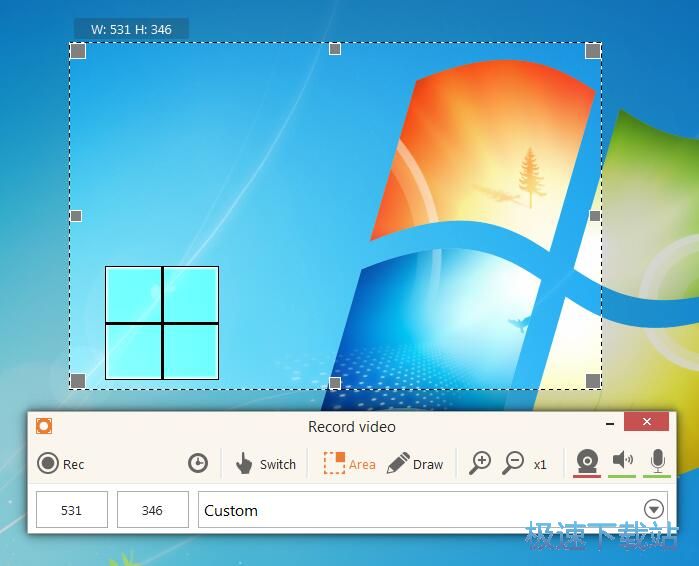Screen dimensions: 699x566
Task: Toggle the webcam recording
Action: pyautogui.click(x=587, y=461)
